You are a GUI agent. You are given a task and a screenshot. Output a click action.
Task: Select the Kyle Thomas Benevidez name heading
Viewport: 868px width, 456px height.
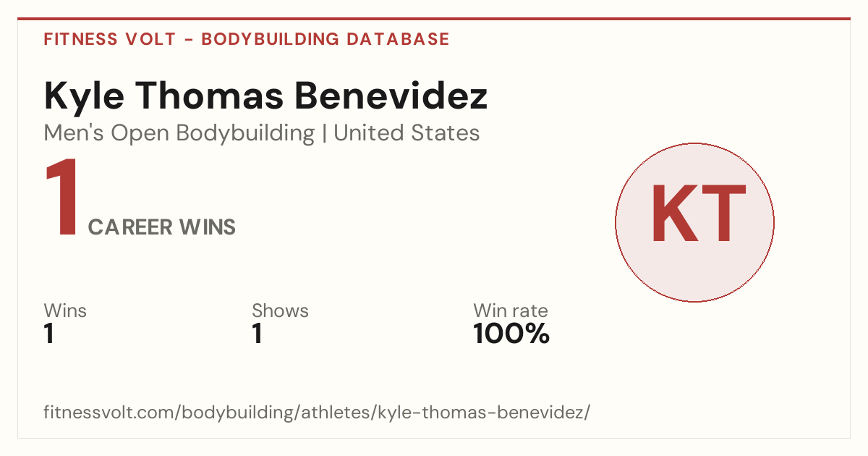click(x=266, y=98)
